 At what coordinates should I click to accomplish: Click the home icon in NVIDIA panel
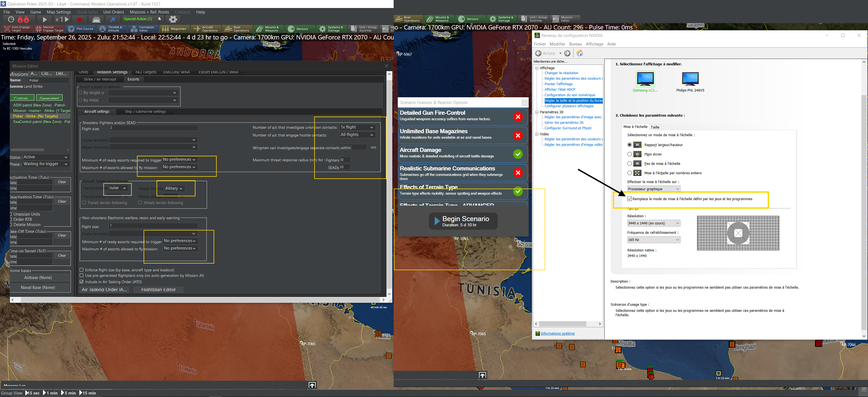(580, 53)
